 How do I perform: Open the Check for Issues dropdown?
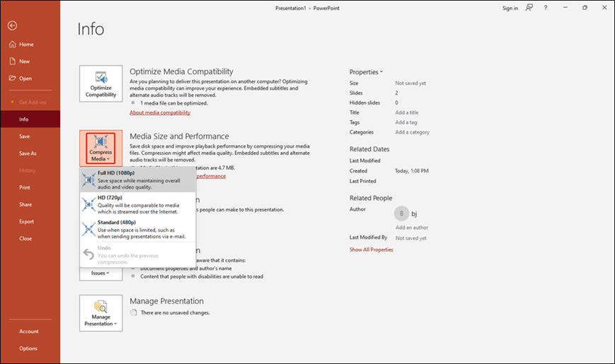click(100, 273)
